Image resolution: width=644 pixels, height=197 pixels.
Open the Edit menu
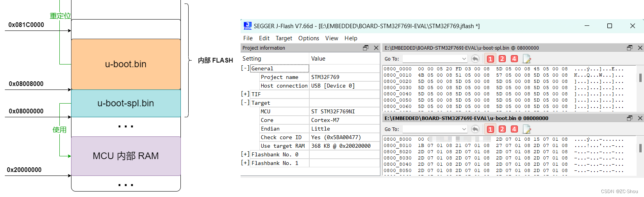[264, 38]
